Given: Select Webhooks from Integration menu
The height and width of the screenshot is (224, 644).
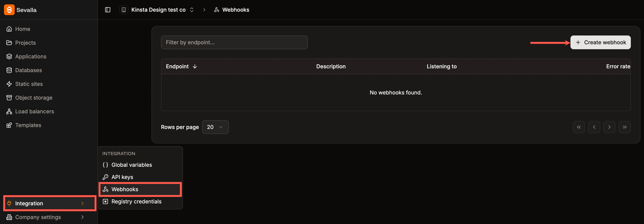Looking at the screenshot, I should point(140,189).
